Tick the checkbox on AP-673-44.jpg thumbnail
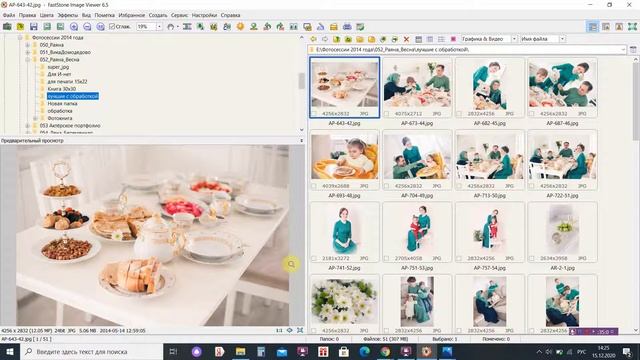Viewport: 640px width, 360px height. coord(387,114)
